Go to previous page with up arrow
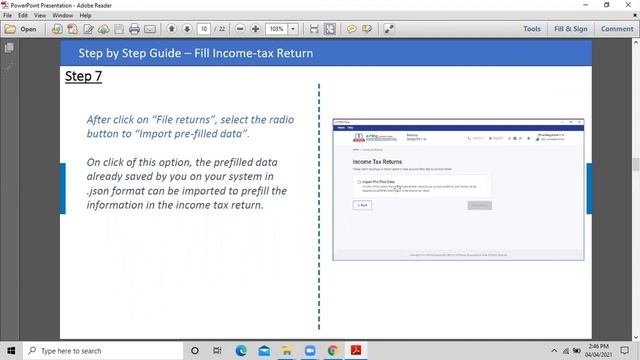The width and height of the screenshot is (640, 360). [172, 29]
